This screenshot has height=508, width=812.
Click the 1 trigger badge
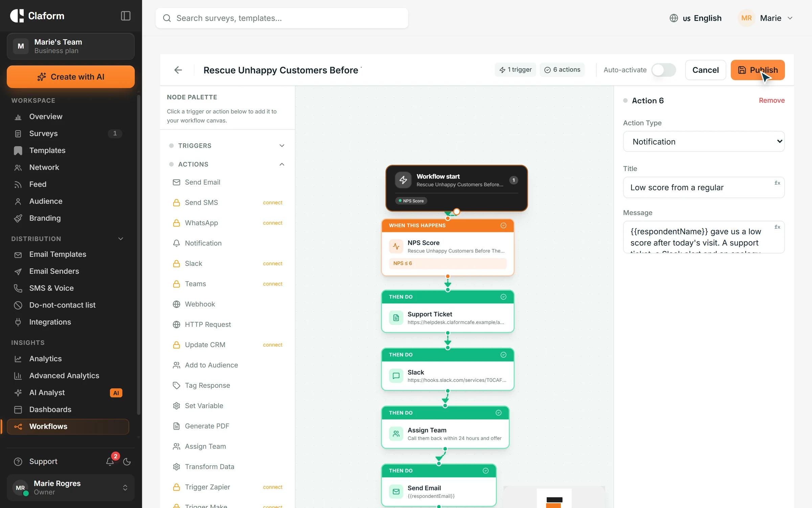click(515, 70)
